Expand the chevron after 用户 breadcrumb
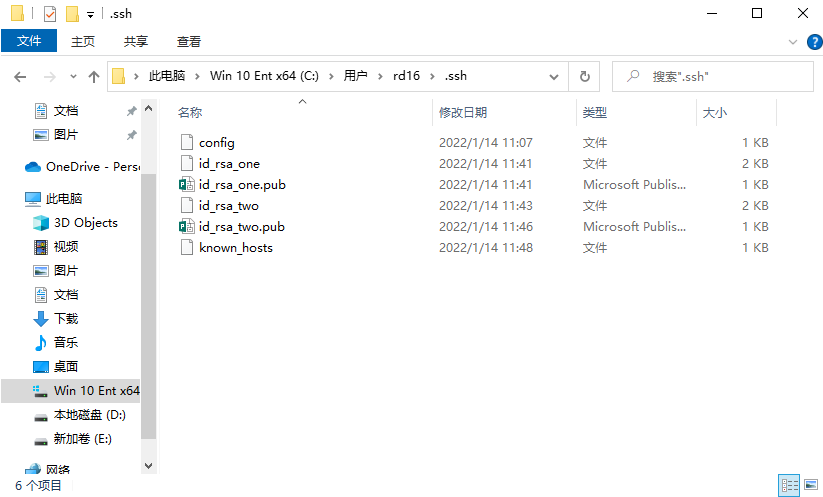The height and width of the screenshot is (497, 823). [x=380, y=77]
